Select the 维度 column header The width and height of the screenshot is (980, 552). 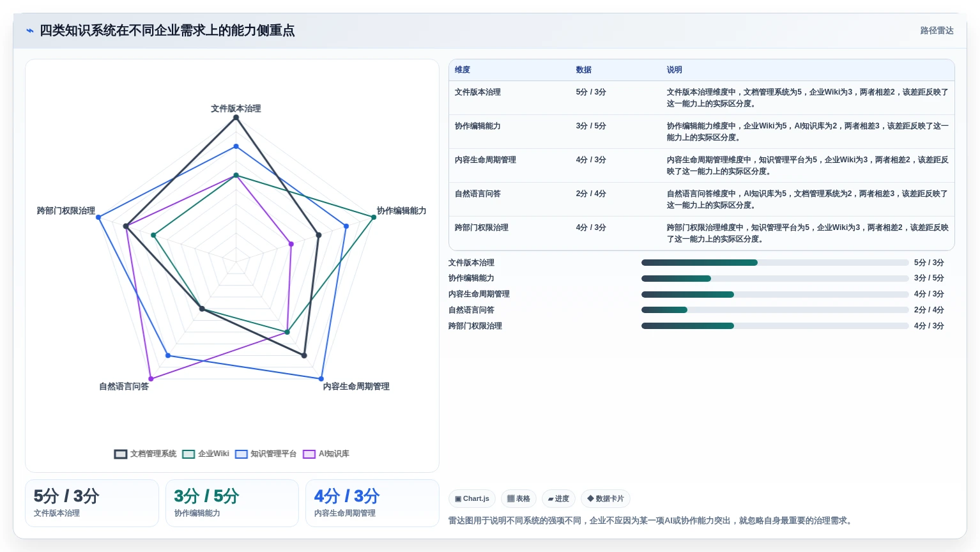463,70
